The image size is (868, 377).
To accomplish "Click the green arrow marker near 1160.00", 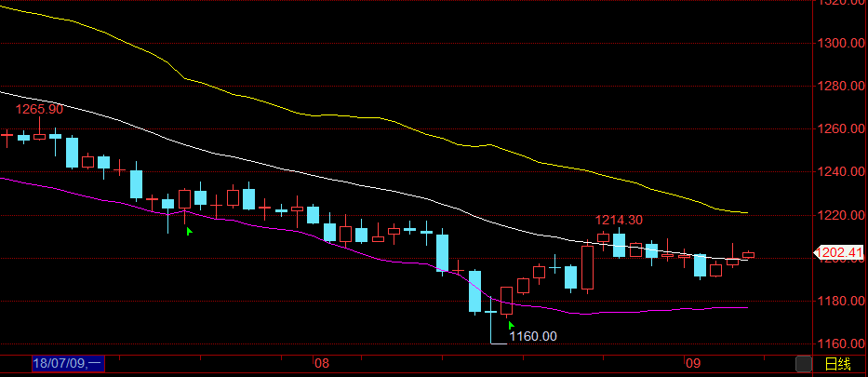I will [511, 325].
